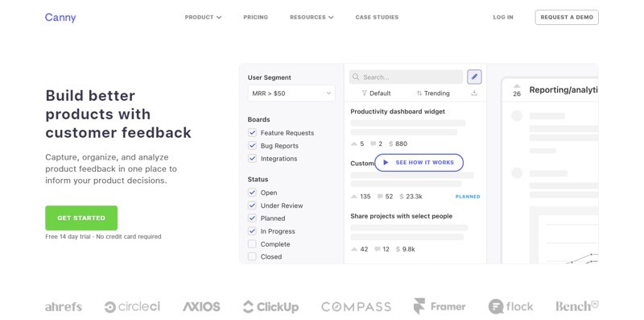The width and height of the screenshot is (644, 320).
Task: Uncheck the Under Review status checkbox
Action: click(x=252, y=206)
